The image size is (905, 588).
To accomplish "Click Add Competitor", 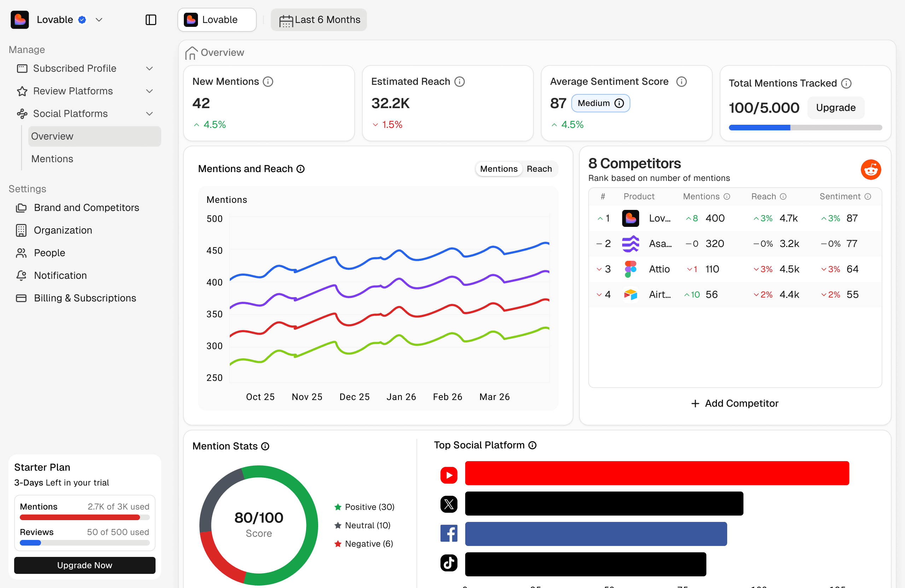I will tap(735, 403).
